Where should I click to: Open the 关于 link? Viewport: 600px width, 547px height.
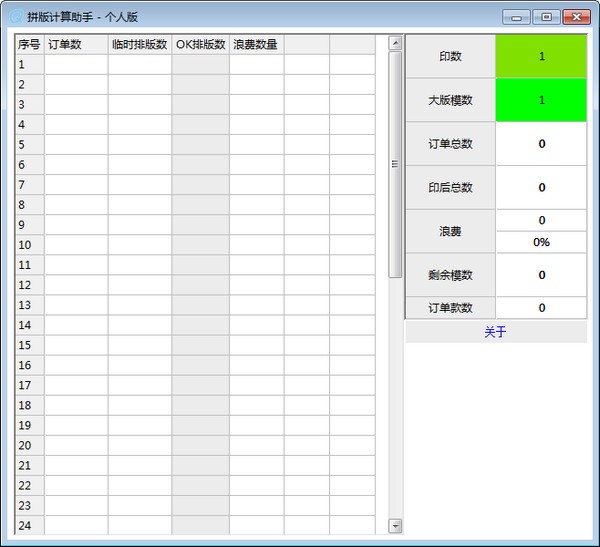(495, 332)
